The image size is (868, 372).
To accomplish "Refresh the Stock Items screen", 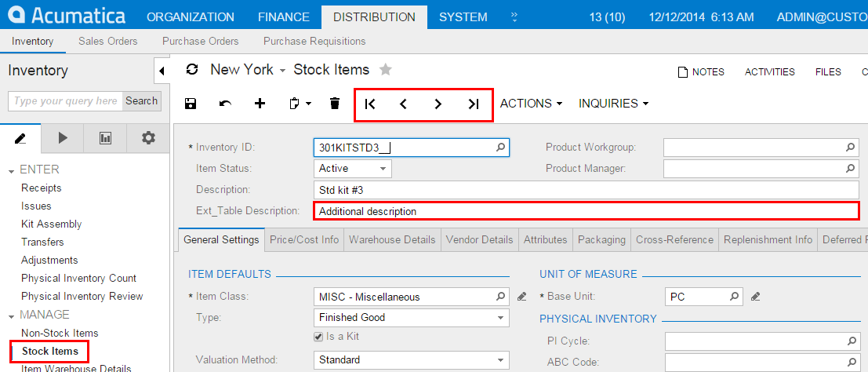I will click(192, 70).
